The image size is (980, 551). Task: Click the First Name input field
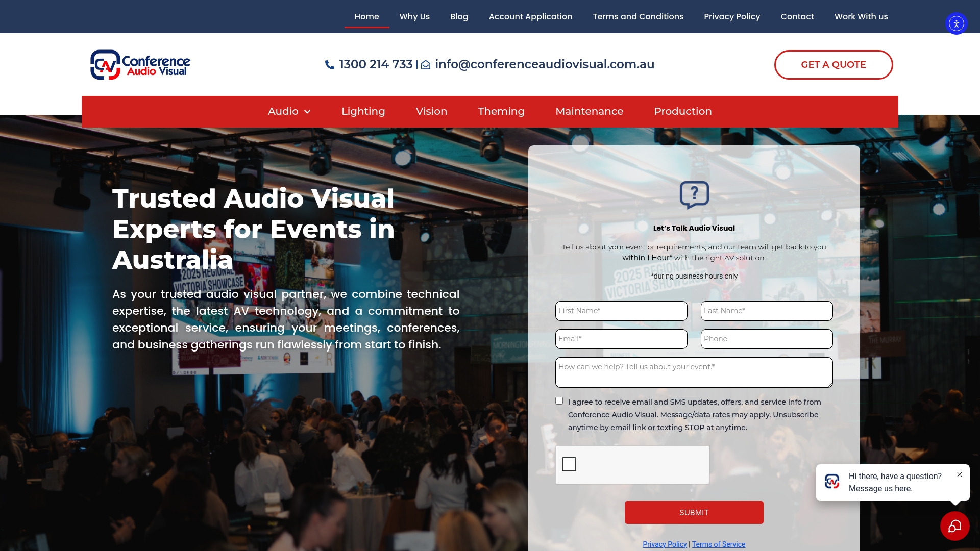point(621,311)
